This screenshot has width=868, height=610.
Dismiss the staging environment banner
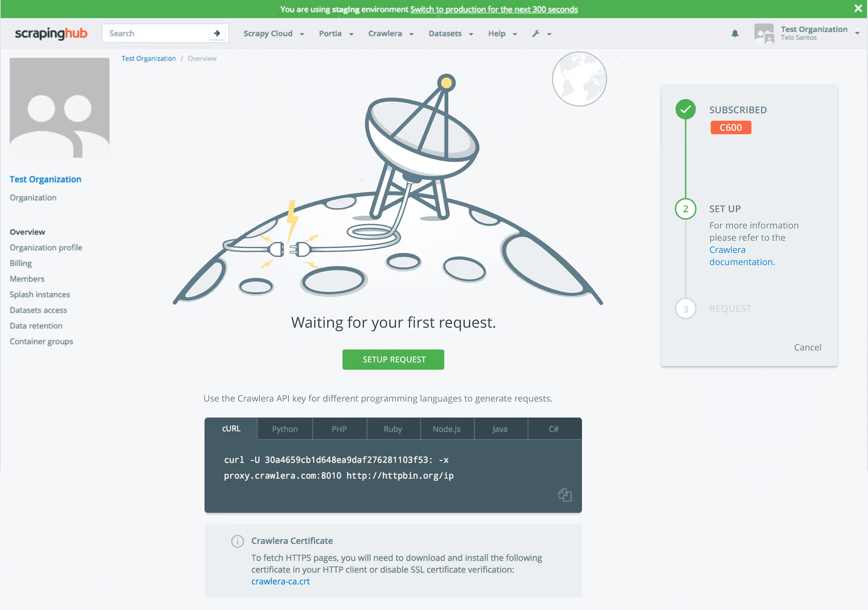pyautogui.click(x=858, y=9)
